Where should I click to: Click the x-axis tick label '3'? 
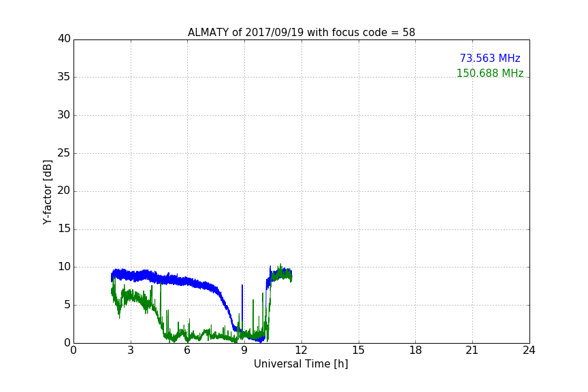131,350
